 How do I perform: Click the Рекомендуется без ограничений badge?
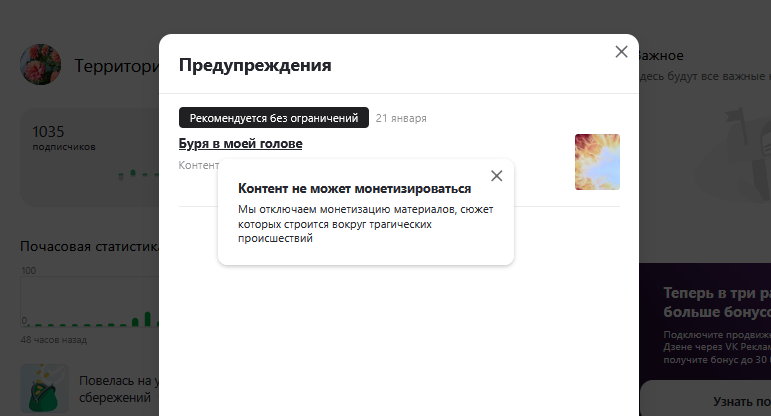tap(273, 118)
